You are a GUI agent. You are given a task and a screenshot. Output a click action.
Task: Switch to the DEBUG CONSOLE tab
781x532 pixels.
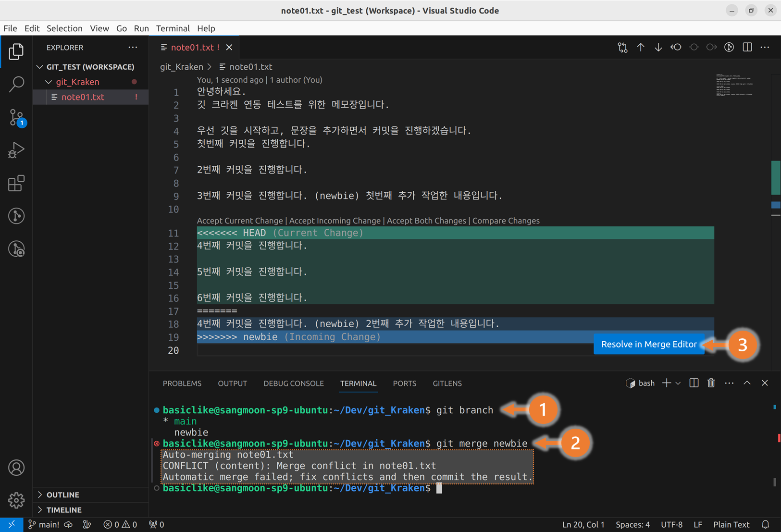(294, 384)
